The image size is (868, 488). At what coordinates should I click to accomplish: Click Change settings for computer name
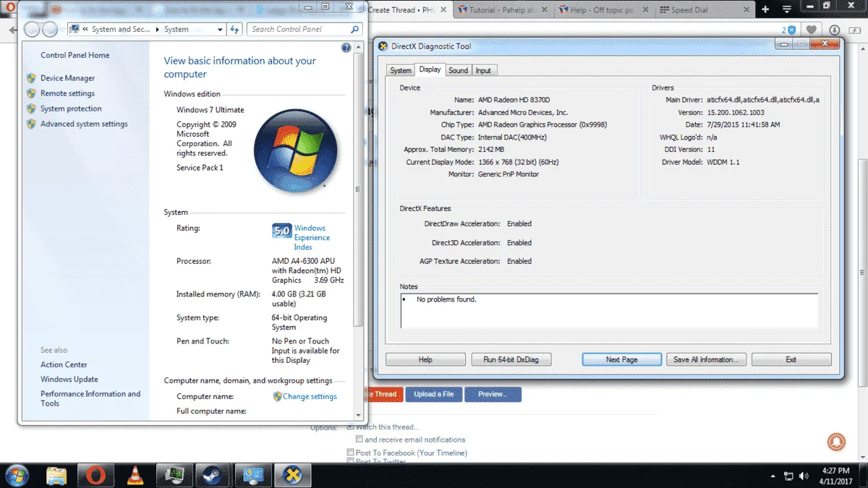click(310, 396)
